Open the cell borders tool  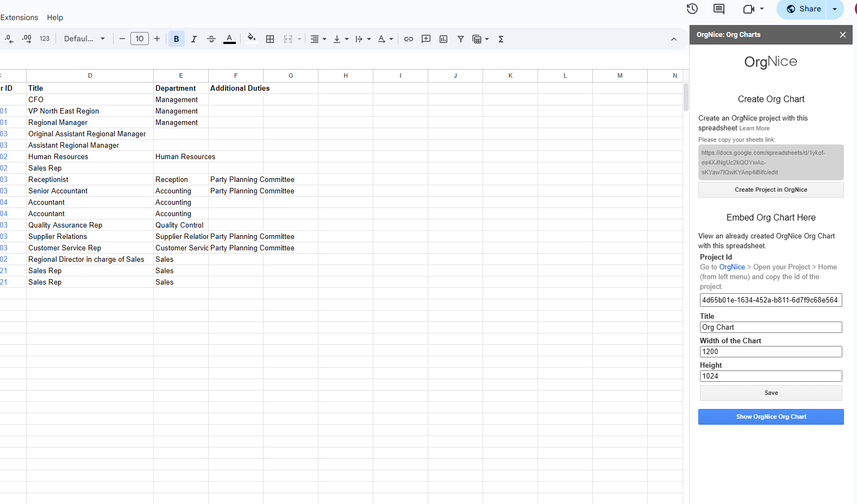(x=270, y=39)
